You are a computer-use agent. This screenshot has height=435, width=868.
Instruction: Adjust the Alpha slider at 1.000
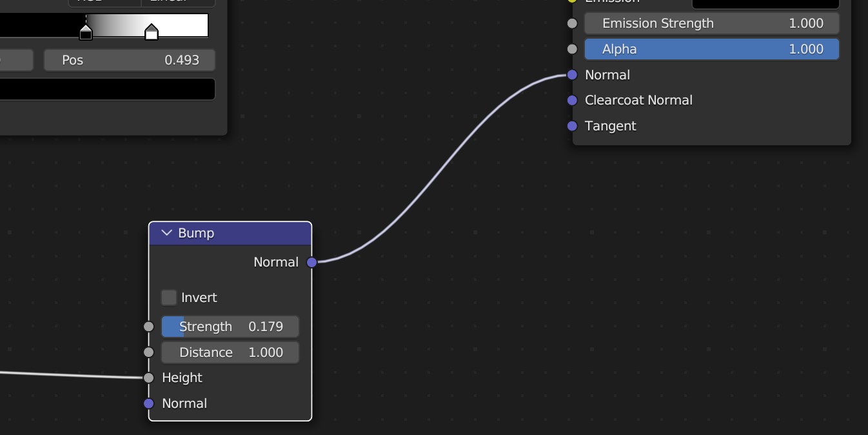coord(712,49)
